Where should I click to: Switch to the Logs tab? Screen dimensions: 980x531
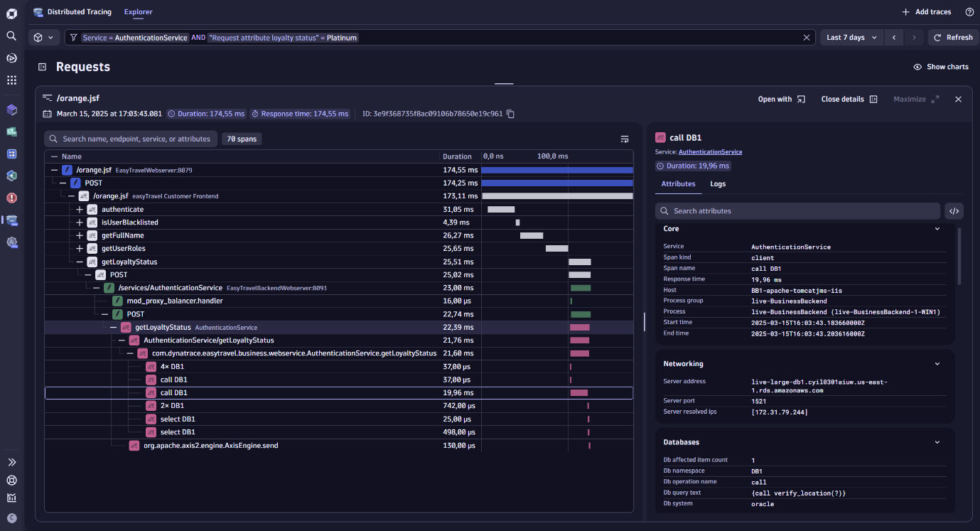tap(718, 183)
